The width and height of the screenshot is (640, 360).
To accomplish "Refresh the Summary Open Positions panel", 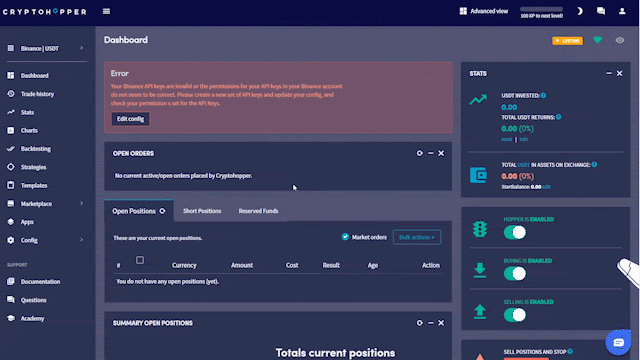I will coord(419,323).
